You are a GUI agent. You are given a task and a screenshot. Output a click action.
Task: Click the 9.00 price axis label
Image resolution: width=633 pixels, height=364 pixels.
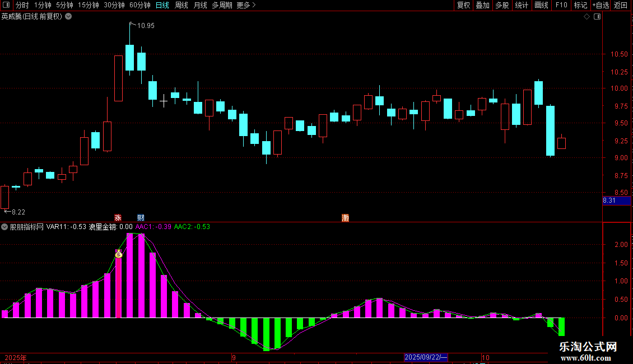tap(621, 158)
